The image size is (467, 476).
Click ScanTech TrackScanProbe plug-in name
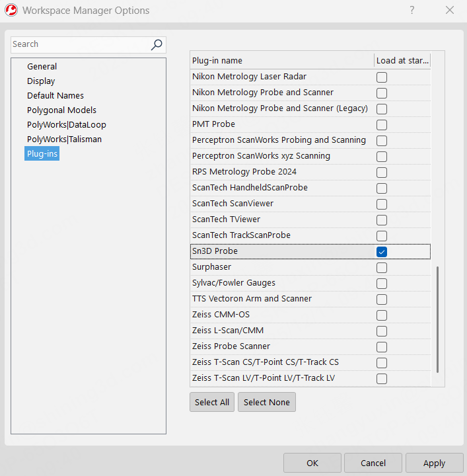click(x=241, y=235)
